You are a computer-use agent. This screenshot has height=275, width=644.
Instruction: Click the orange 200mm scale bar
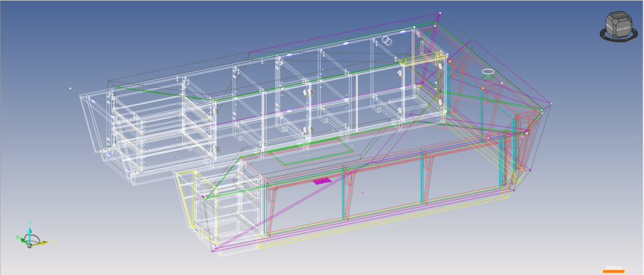613,271
